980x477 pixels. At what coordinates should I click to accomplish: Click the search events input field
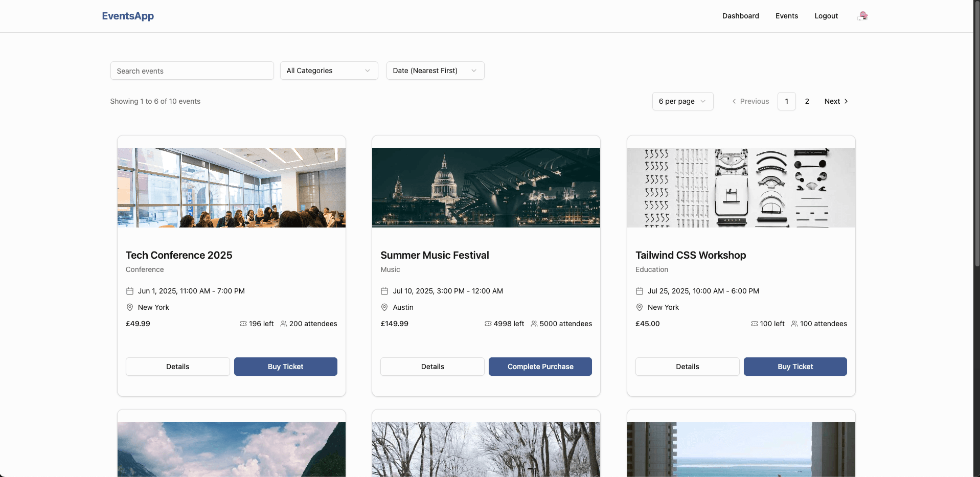click(191, 71)
